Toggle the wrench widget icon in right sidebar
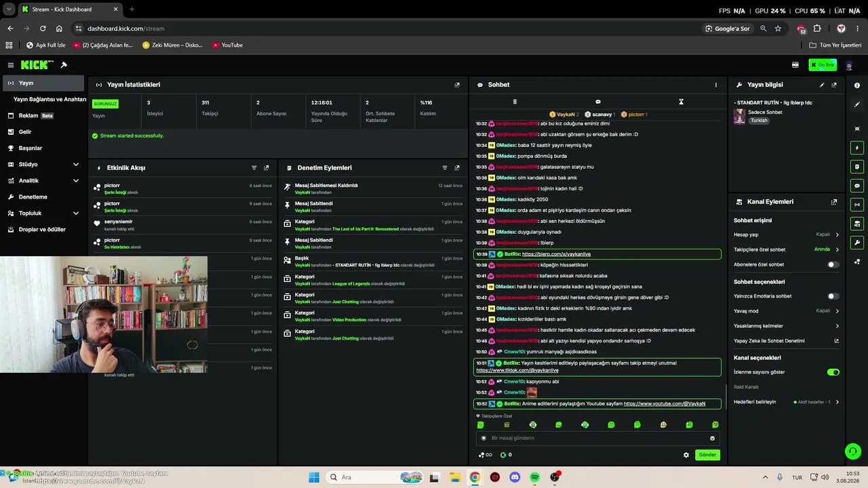The image size is (868, 488). click(857, 243)
